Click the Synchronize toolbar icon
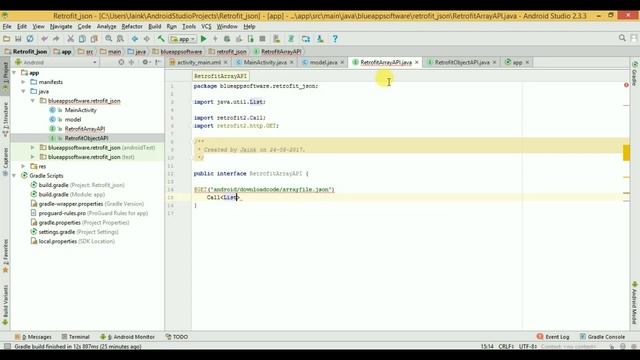The height and width of the screenshot is (360, 640). coord(30,39)
